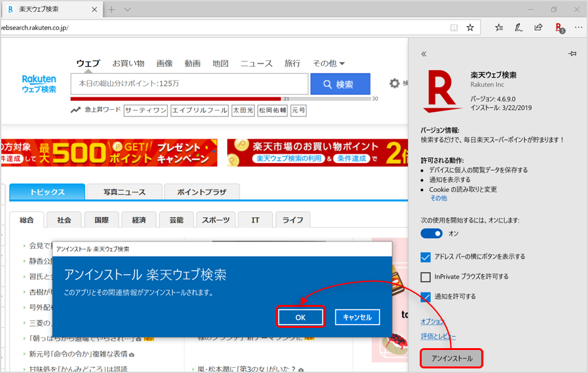
Task: Select the 動画 search tab
Action: click(193, 63)
